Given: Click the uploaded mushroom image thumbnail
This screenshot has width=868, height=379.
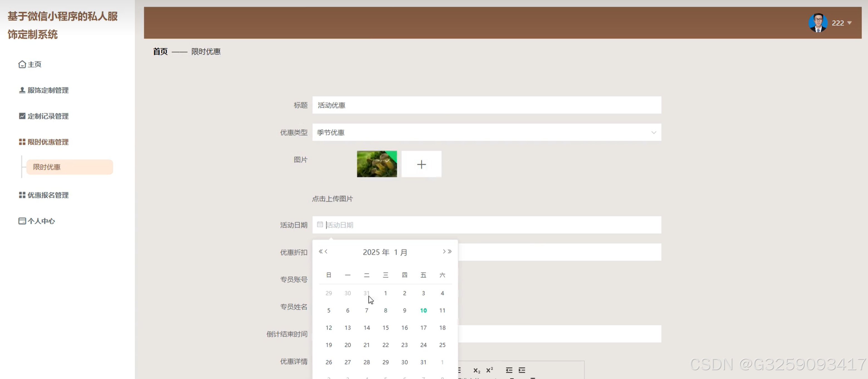Looking at the screenshot, I should pyautogui.click(x=377, y=164).
